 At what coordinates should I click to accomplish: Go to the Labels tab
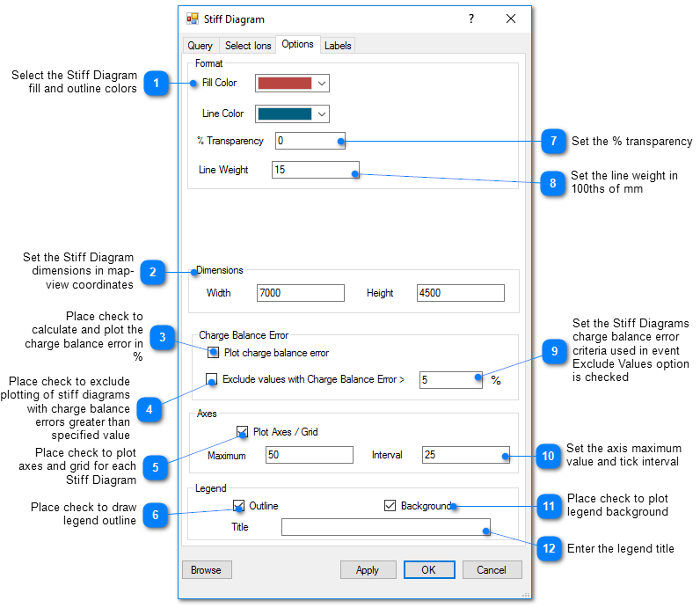338,46
